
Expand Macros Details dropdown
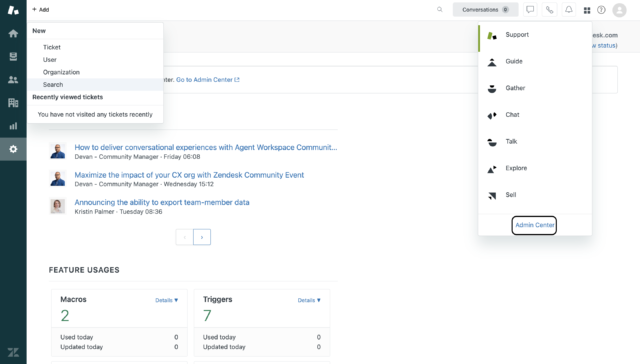point(167,300)
